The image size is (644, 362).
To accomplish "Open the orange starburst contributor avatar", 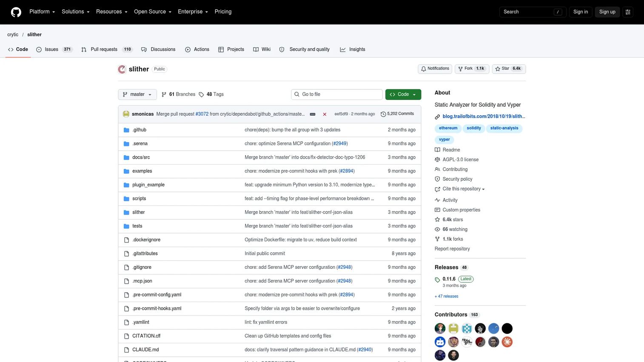I will [x=507, y=342].
